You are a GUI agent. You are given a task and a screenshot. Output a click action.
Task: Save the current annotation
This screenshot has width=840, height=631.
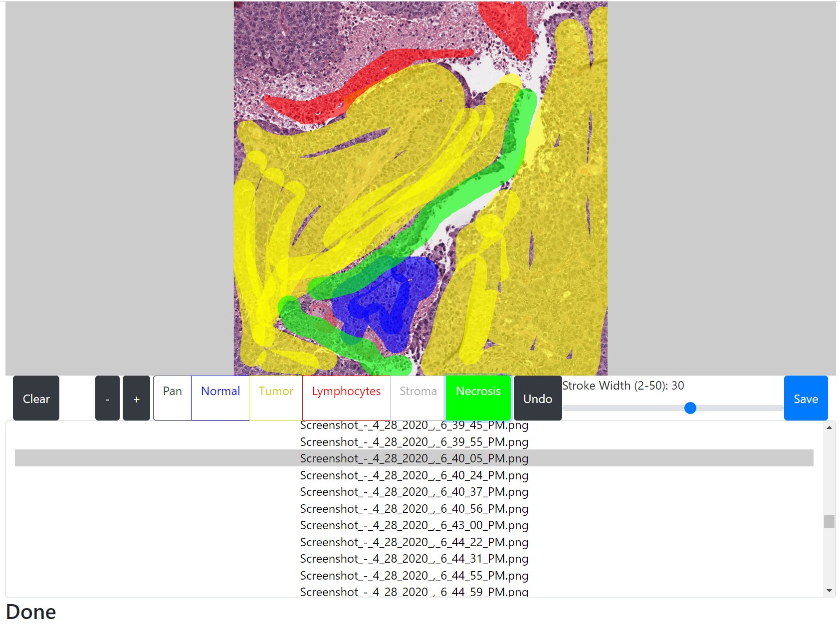tap(806, 398)
